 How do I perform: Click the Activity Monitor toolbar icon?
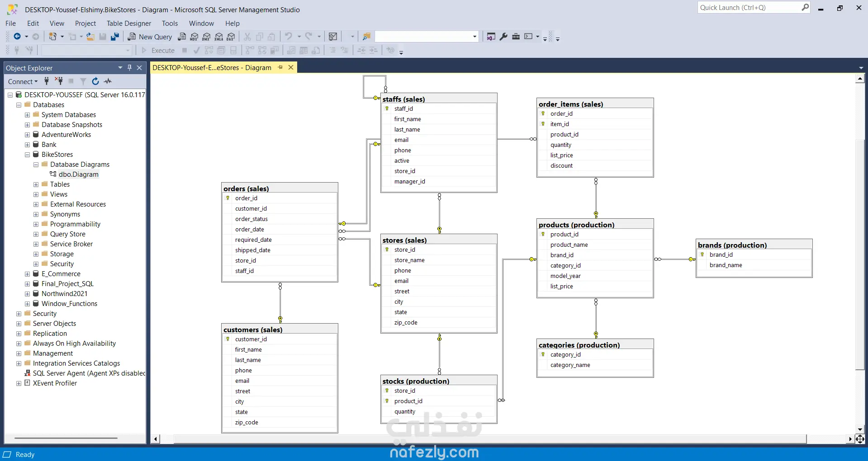coord(333,37)
